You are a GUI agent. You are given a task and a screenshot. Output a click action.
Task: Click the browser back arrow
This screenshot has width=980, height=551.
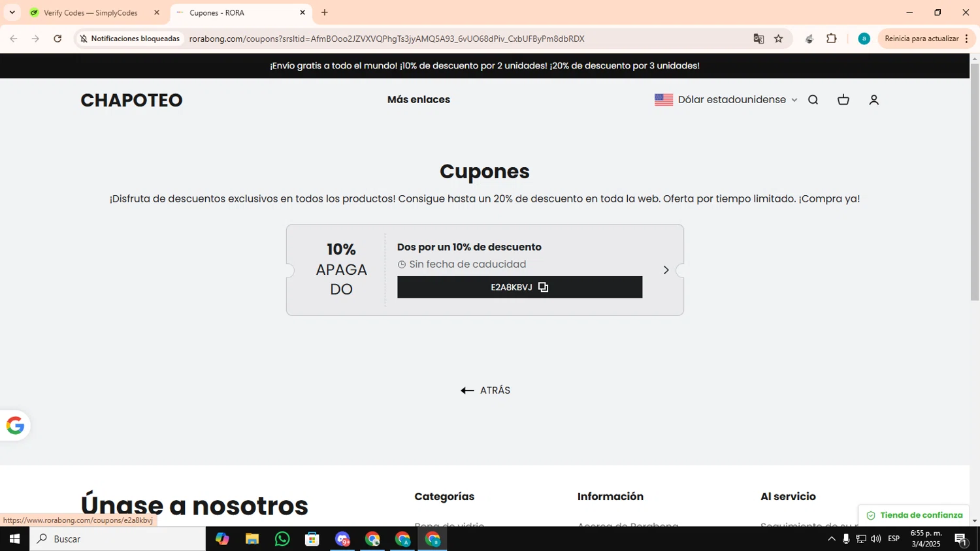[14, 39]
